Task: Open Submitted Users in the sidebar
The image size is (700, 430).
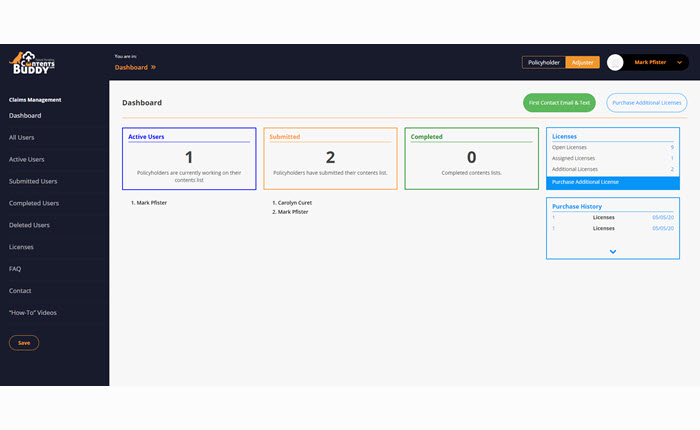Action: pos(33,181)
